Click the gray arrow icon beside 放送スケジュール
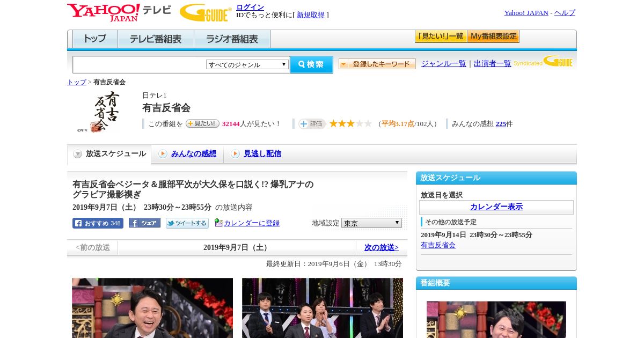Screen dimensions: 644x338 click(78, 154)
